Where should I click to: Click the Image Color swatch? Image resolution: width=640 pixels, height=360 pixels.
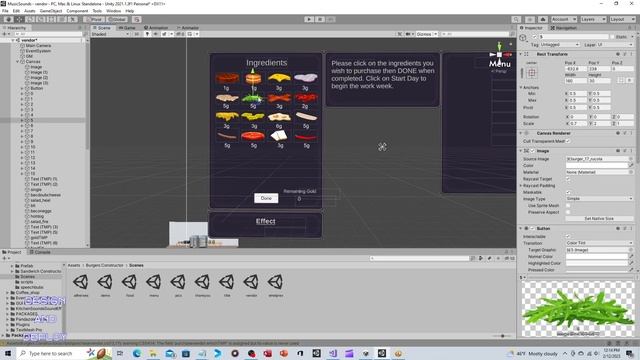(x=597, y=165)
